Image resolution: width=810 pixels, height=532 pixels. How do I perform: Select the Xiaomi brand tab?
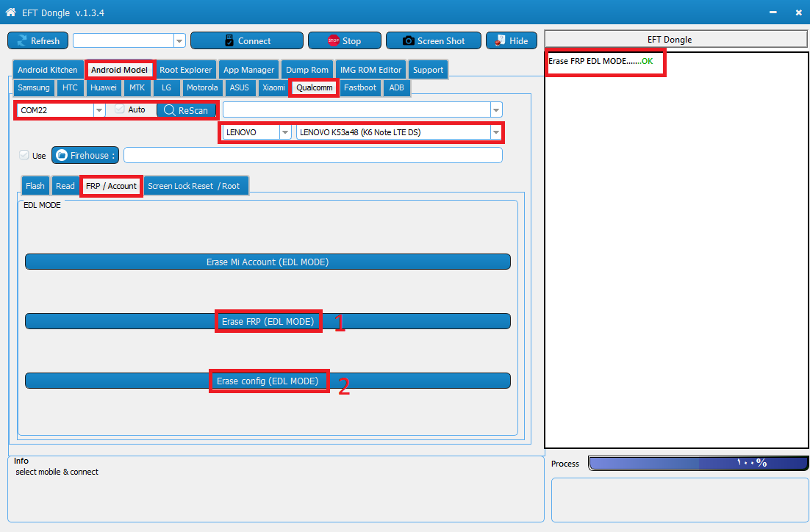click(273, 87)
